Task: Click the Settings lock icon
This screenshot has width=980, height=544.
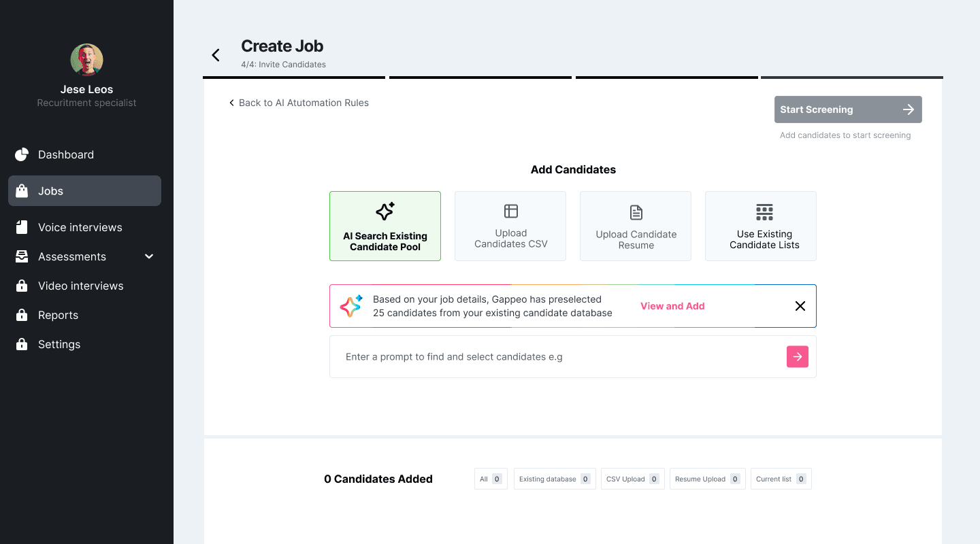Action: [x=22, y=344]
